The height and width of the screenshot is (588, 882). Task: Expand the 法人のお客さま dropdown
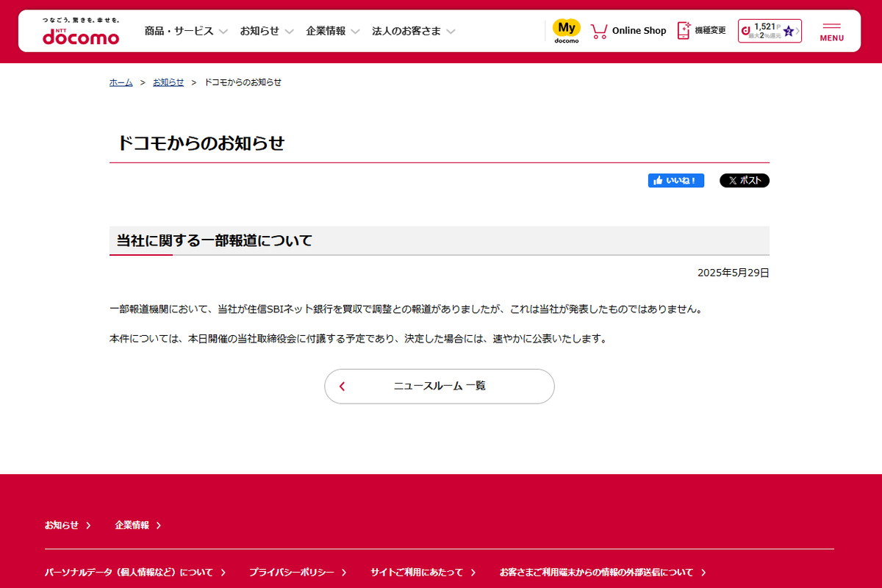point(408,31)
